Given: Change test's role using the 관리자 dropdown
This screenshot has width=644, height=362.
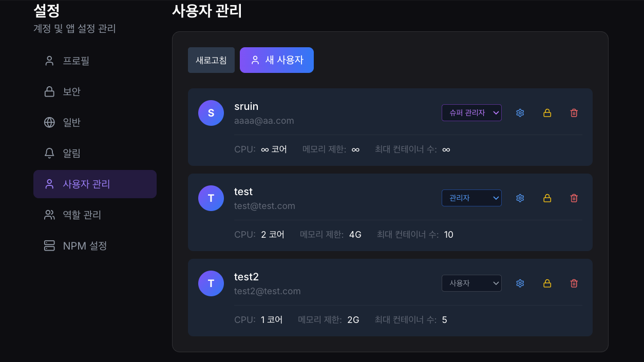Looking at the screenshot, I should coord(471,198).
